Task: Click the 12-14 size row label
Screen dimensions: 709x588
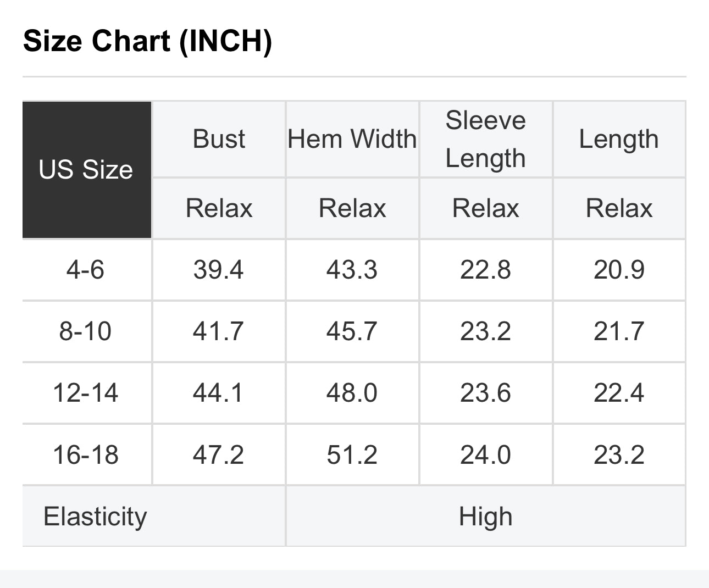Action: click(85, 393)
